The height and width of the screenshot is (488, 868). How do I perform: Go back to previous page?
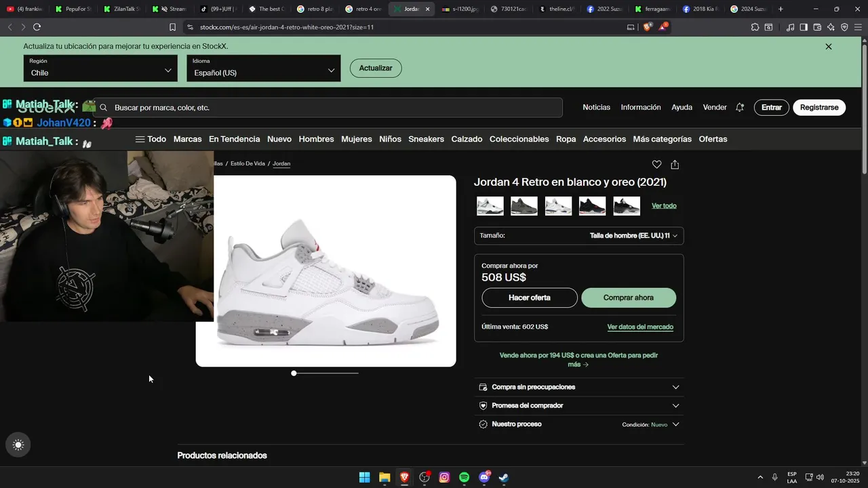coord(9,27)
